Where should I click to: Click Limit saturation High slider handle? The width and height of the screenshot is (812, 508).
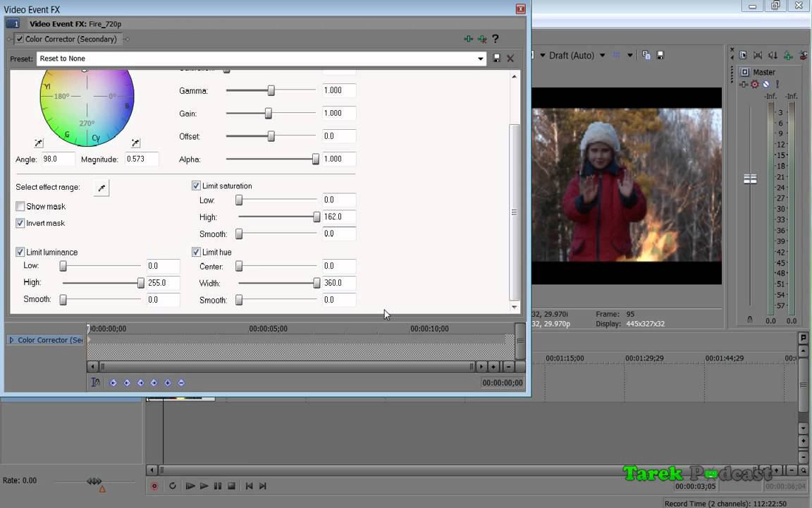(316, 217)
